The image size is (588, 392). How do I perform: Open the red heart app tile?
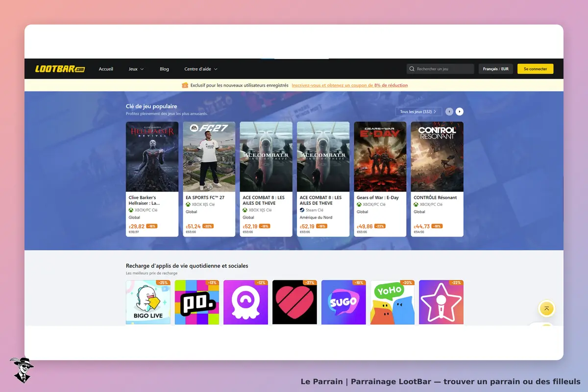[x=294, y=302]
